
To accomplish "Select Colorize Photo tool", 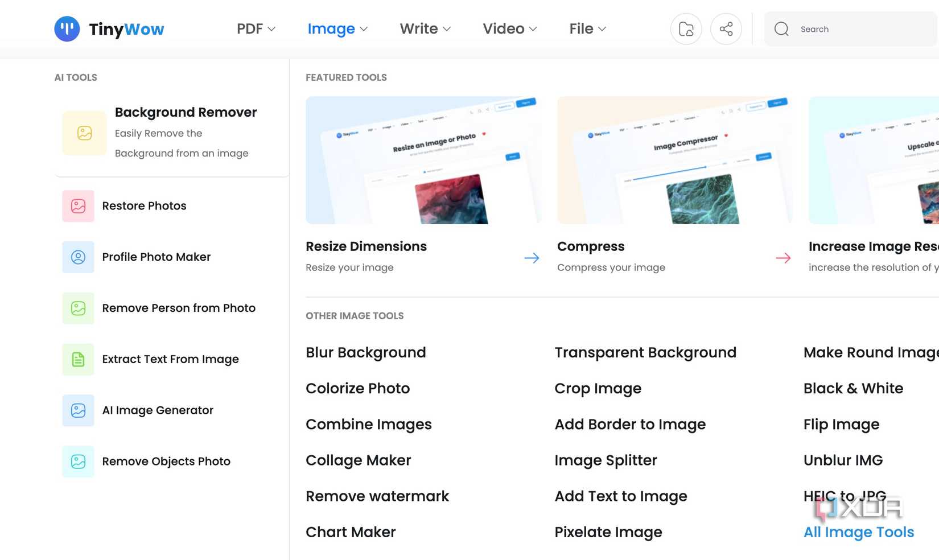I will [x=357, y=389].
